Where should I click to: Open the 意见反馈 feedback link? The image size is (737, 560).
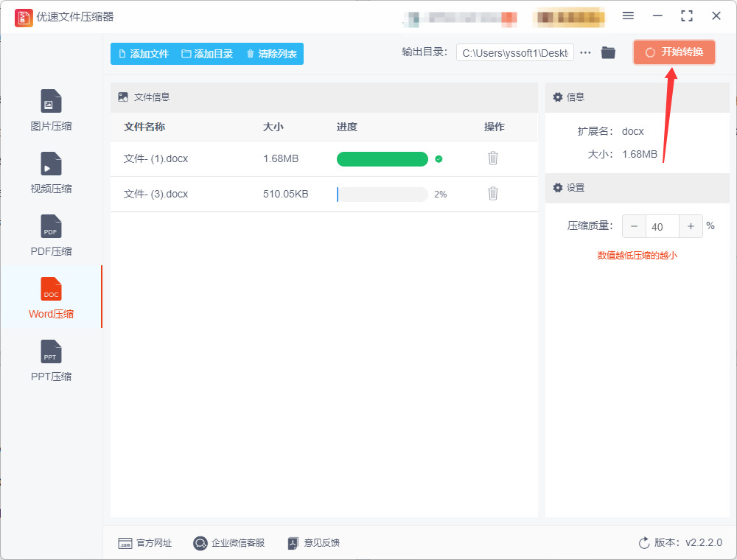313,543
